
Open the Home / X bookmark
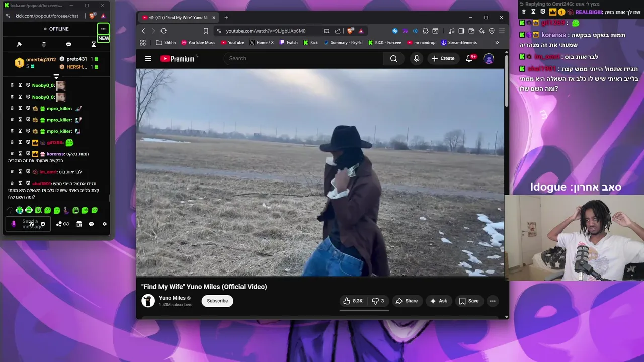(262, 43)
